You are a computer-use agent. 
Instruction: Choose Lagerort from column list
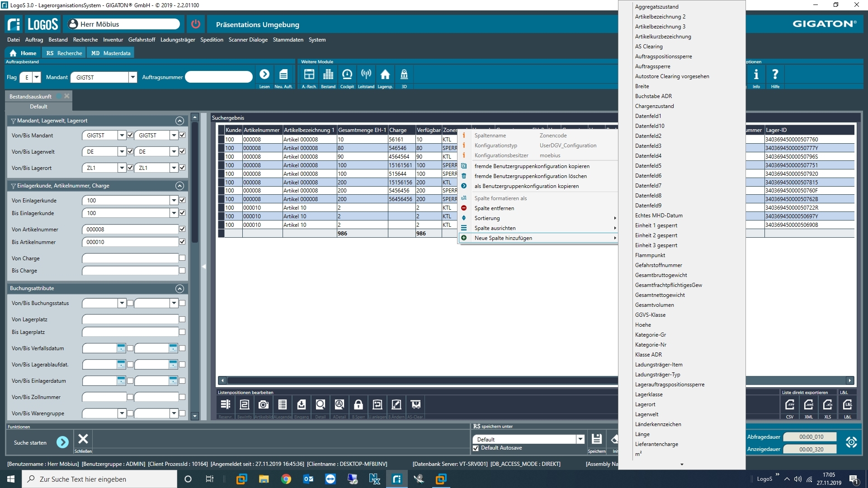click(645, 404)
